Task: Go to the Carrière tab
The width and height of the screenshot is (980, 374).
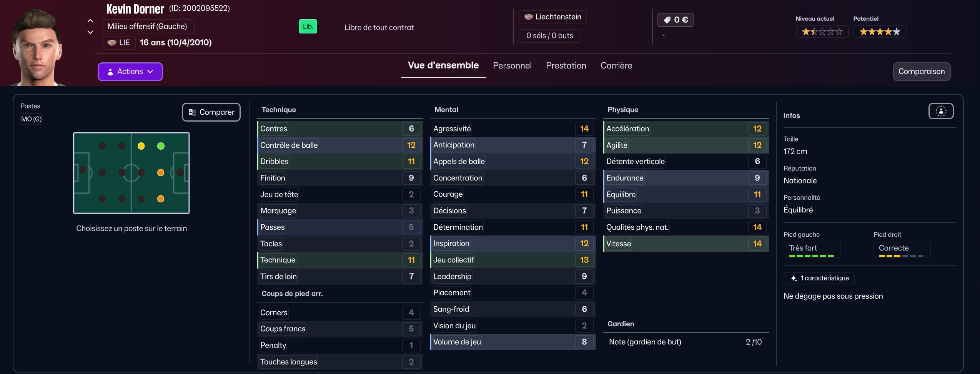Action: (616, 66)
